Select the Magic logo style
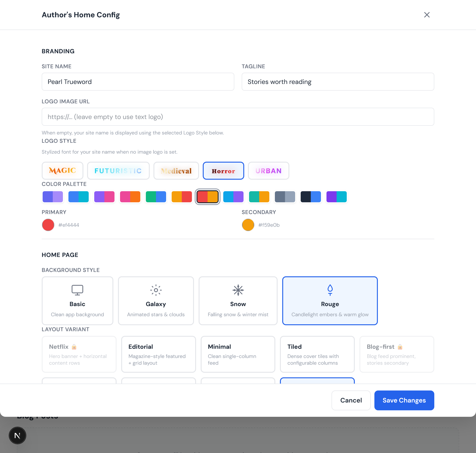Image resolution: width=476 pixels, height=453 pixels. [62, 171]
